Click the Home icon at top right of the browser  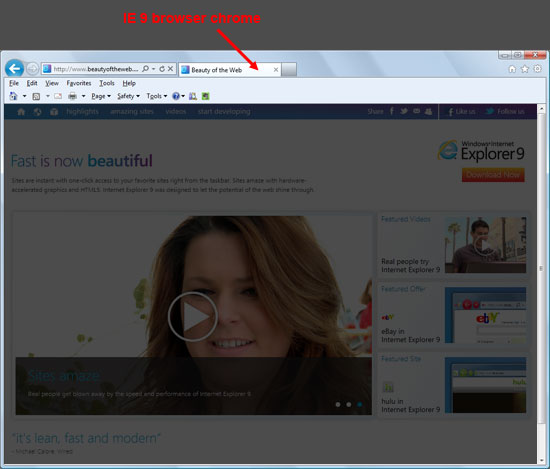(x=512, y=69)
